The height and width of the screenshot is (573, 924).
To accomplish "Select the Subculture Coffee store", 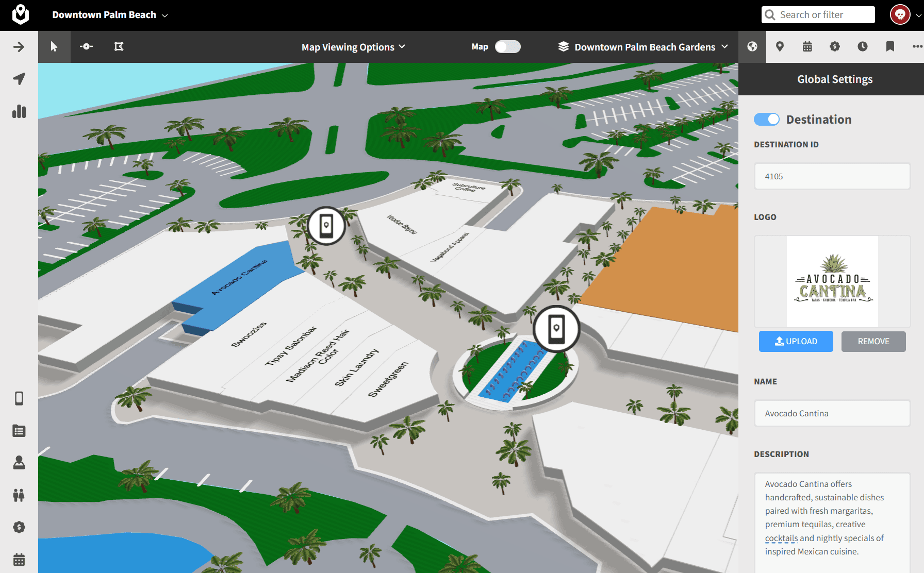I will point(469,187).
